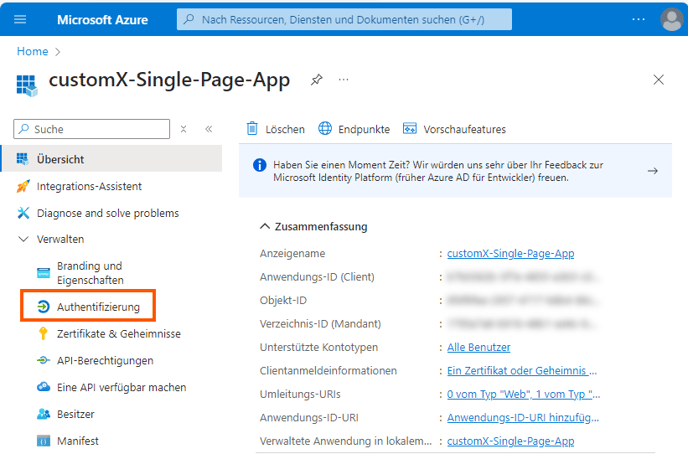
Task: Open Integrations-Assistent menu item
Action: point(89,186)
